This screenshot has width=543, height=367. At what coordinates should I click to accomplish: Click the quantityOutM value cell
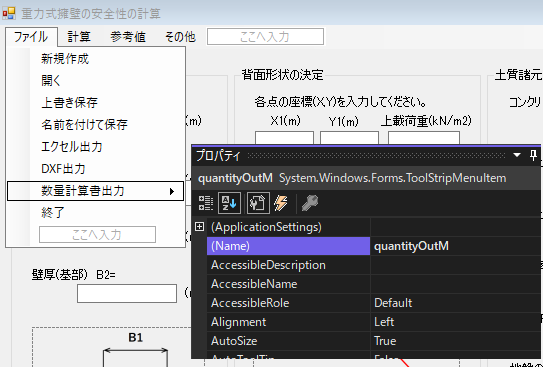[455, 246]
